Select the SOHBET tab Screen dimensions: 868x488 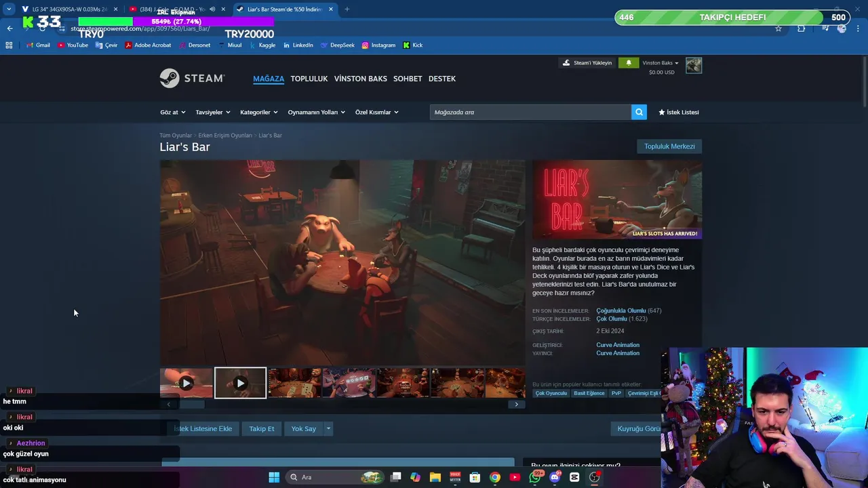408,79
